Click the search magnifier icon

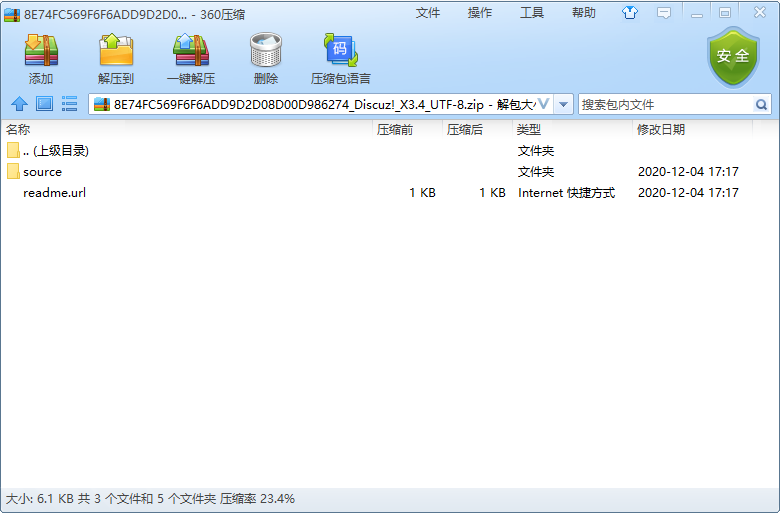tap(762, 104)
